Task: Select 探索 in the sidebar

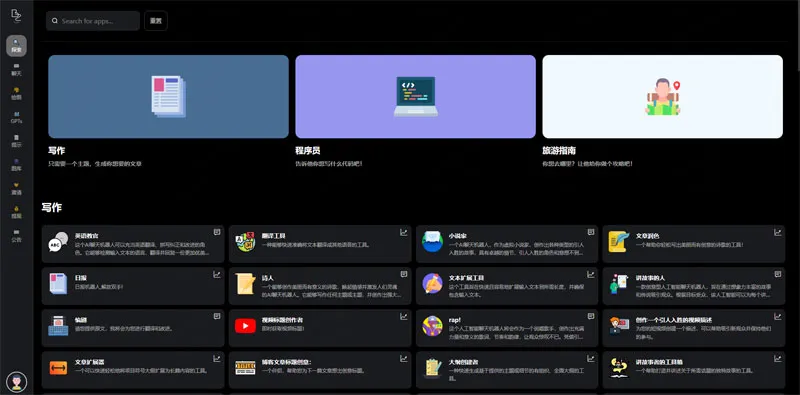Action: [16, 46]
